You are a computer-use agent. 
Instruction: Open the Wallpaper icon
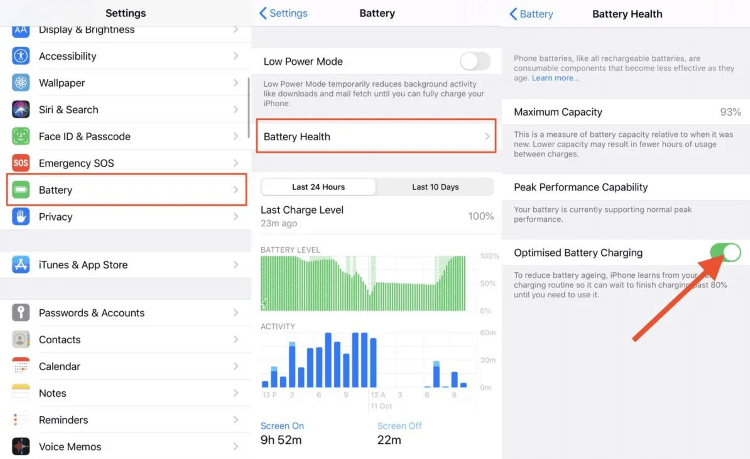click(20, 83)
